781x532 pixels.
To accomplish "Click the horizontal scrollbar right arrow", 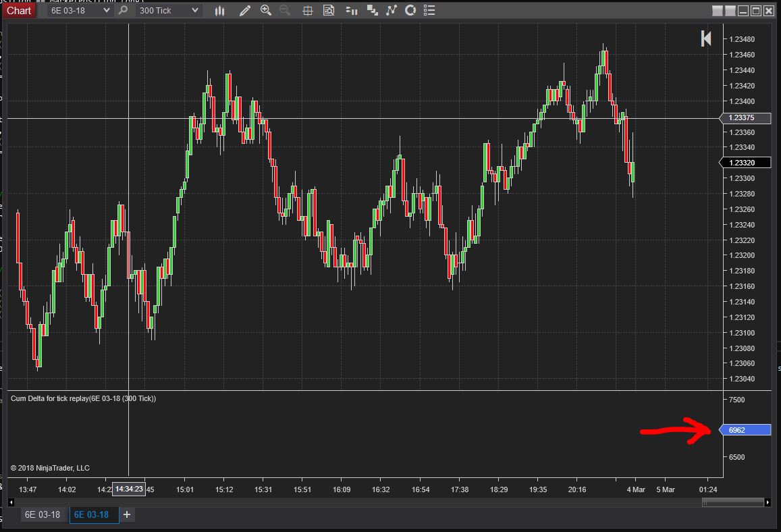I will pyautogui.click(x=767, y=502).
